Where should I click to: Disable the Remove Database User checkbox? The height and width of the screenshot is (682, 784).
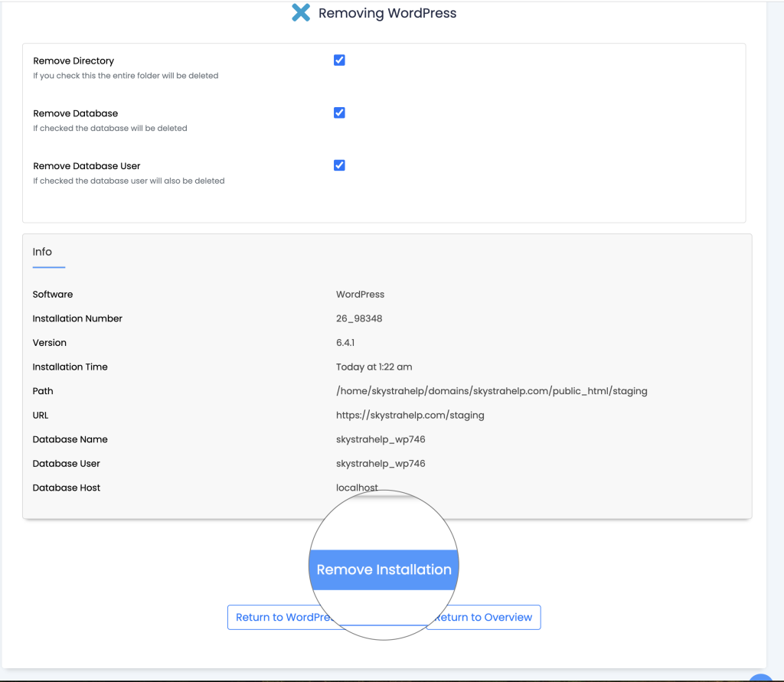point(339,165)
